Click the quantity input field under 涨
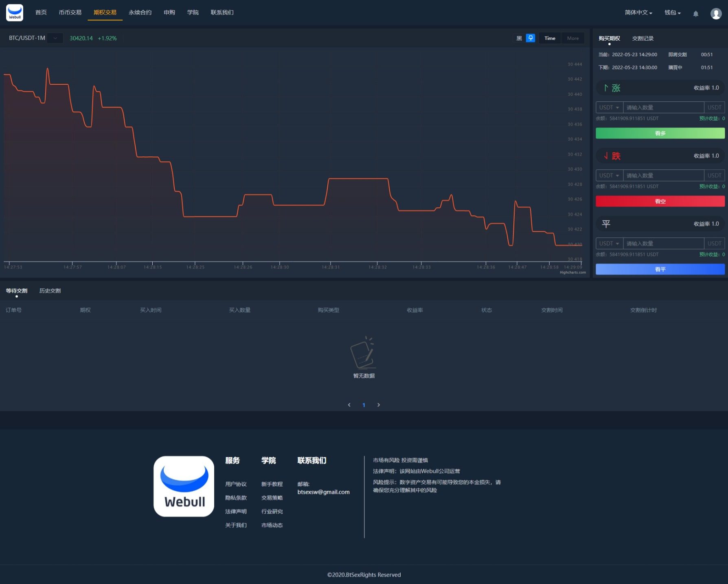Viewport: 728px width, 584px height. click(x=663, y=108)
